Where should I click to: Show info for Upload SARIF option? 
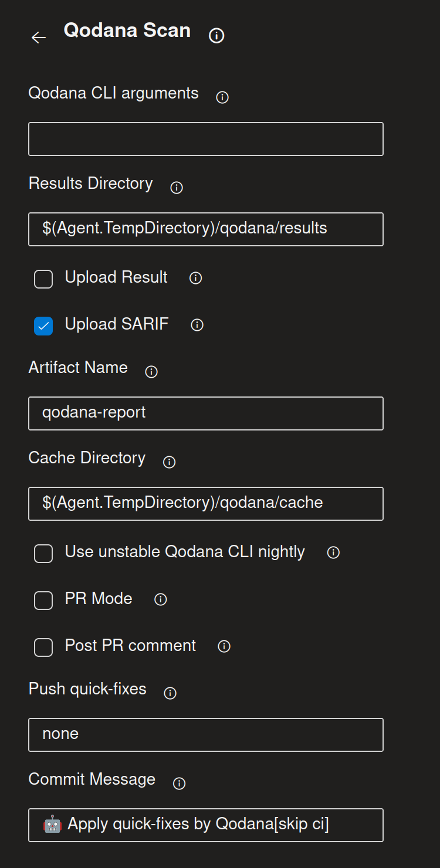pos(197,325)
